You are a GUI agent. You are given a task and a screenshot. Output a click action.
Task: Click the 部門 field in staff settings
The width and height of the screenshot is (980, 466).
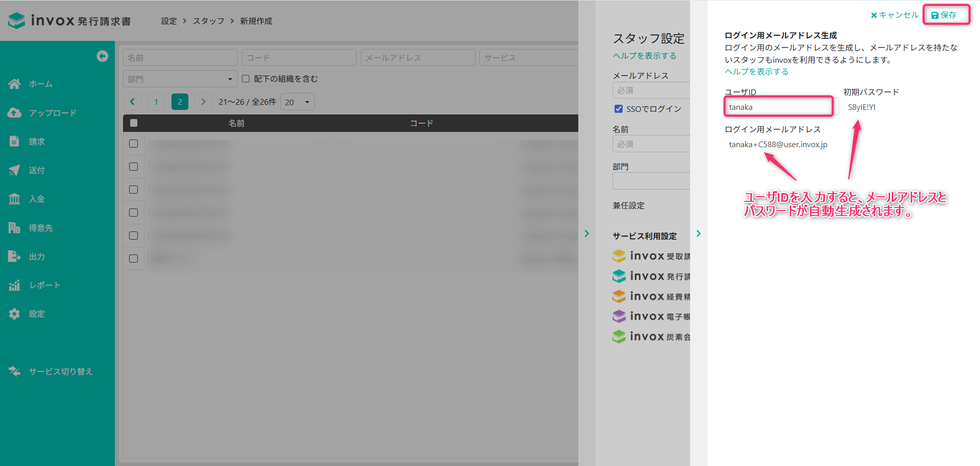(x=651, y=181)
